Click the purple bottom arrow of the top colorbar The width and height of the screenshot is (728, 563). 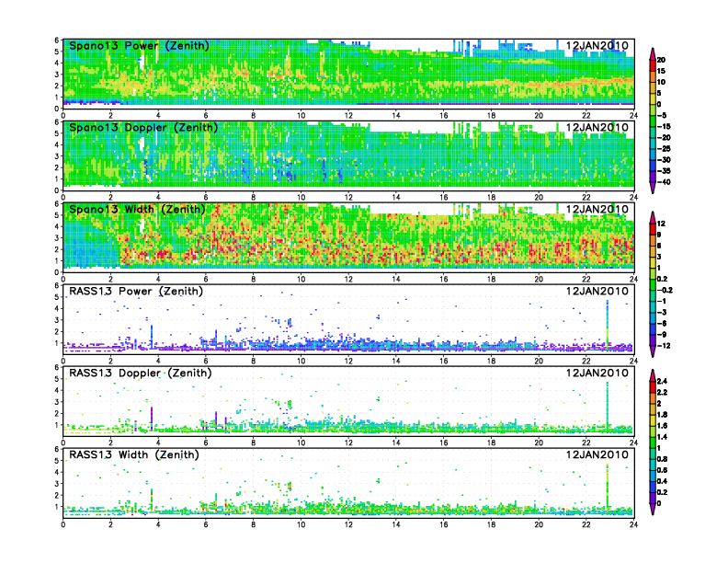point(653,188)
